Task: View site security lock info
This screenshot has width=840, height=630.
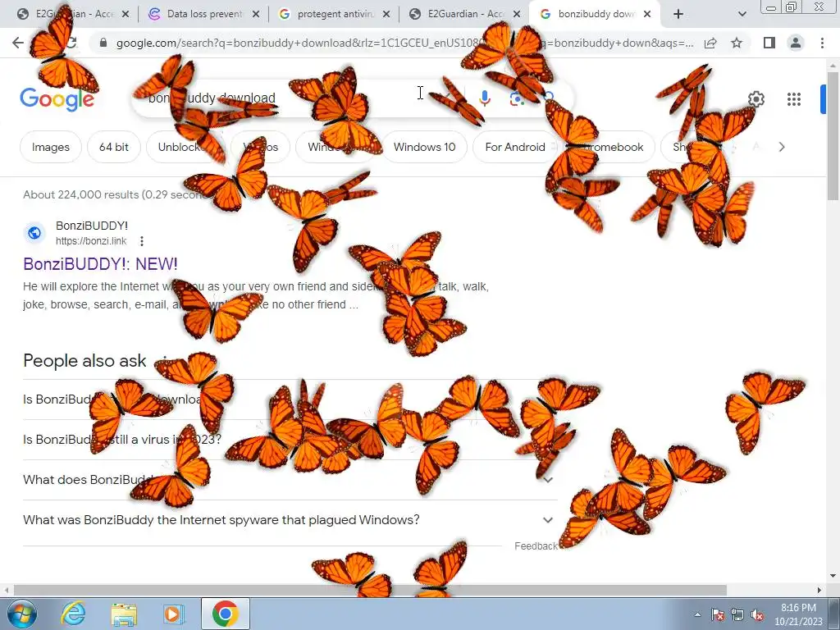Action: coord(103,43)
